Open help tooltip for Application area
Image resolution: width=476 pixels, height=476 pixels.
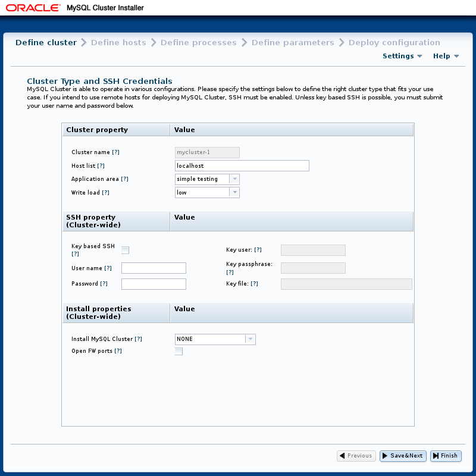click(x=124, y=179)
